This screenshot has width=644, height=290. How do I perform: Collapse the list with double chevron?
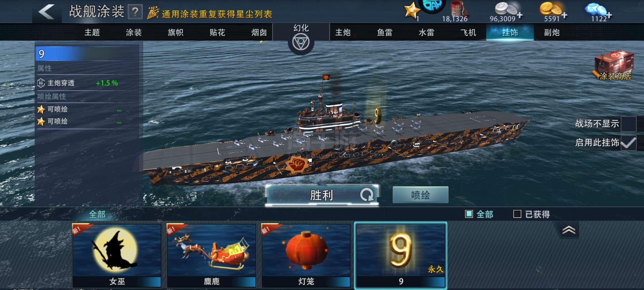[569, 230]
